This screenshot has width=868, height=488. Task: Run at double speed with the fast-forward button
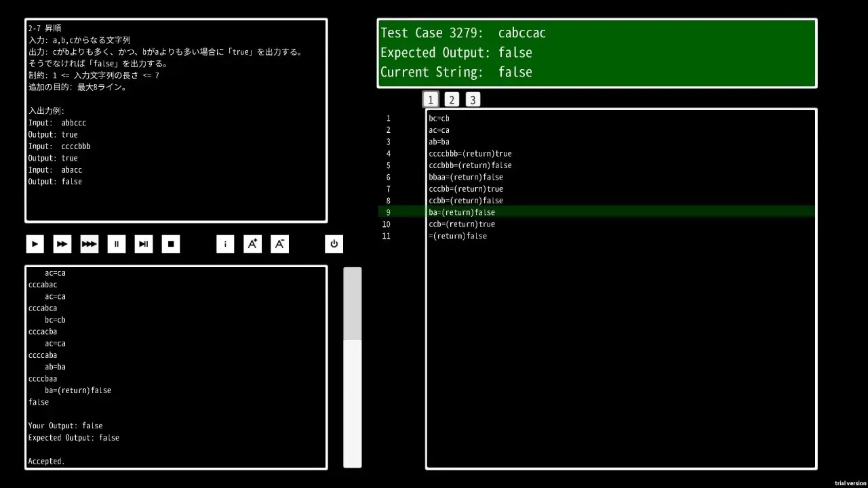tap(62, 244)
